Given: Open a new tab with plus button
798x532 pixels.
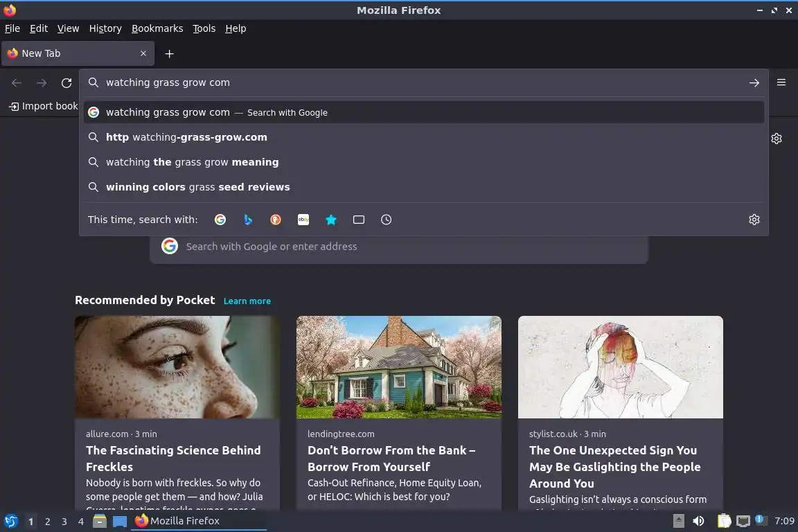Looking at the screenshot, I should [x=170, y=53].
